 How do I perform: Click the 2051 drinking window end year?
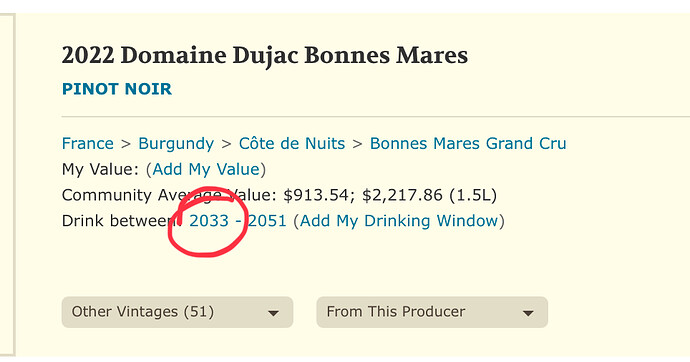267,220
